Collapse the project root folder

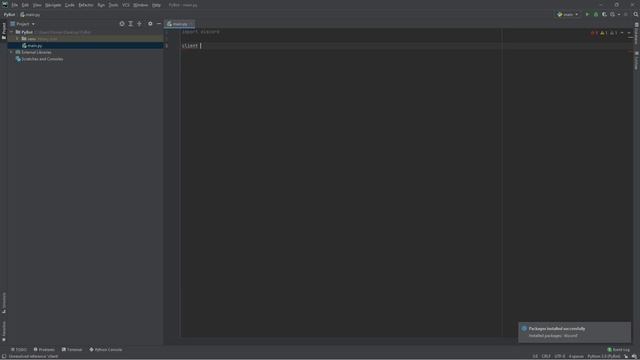pyautogui.click(x=12, y=32)
